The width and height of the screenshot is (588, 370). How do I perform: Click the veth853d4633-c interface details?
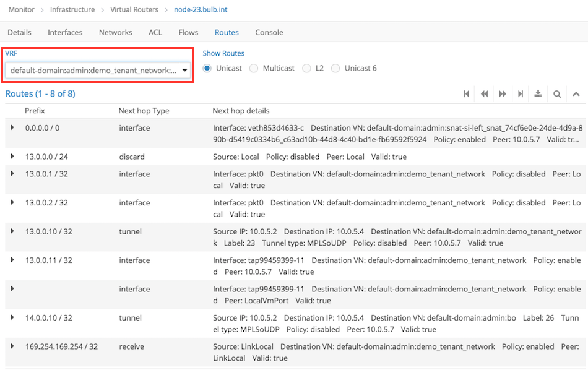pos(398,134)
